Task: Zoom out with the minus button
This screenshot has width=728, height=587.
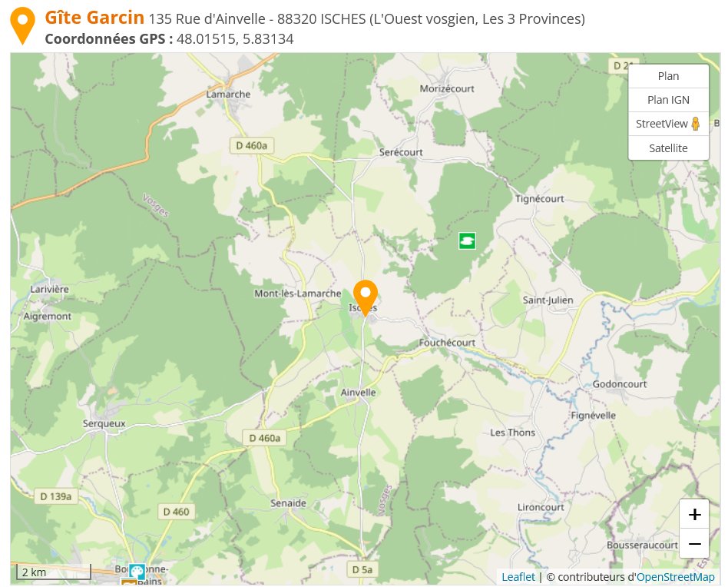Action: [x=694, y=543]
